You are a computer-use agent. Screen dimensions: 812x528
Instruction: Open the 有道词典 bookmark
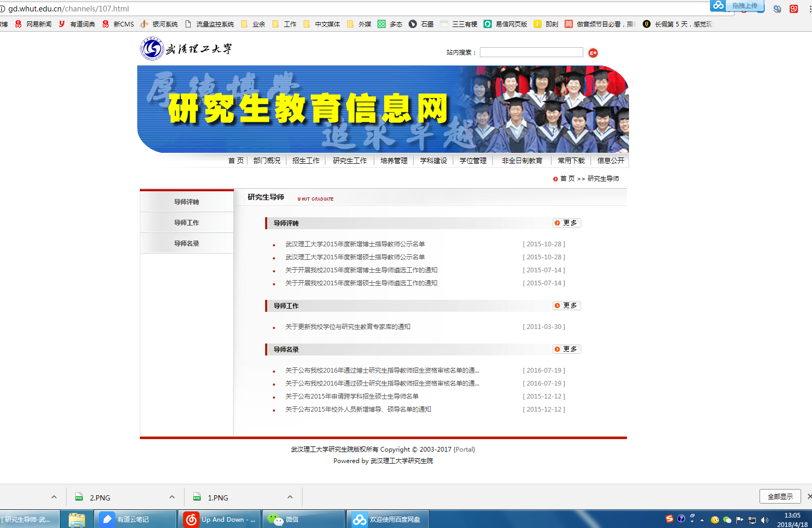(x=77, y=24)
